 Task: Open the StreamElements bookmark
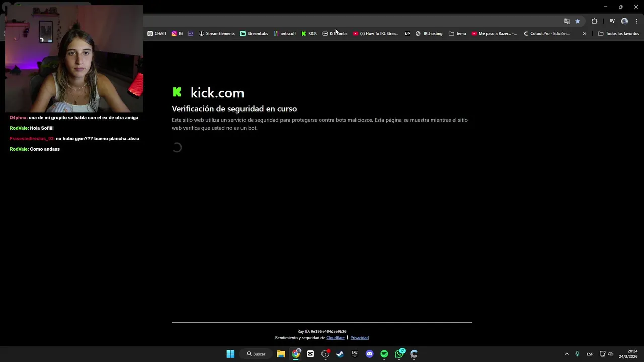tap(217, 34)
